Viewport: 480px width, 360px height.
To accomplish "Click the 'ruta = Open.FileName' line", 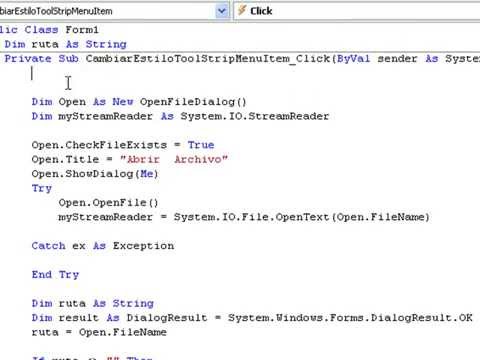I will pyautogui.click(x=99, y=332).
